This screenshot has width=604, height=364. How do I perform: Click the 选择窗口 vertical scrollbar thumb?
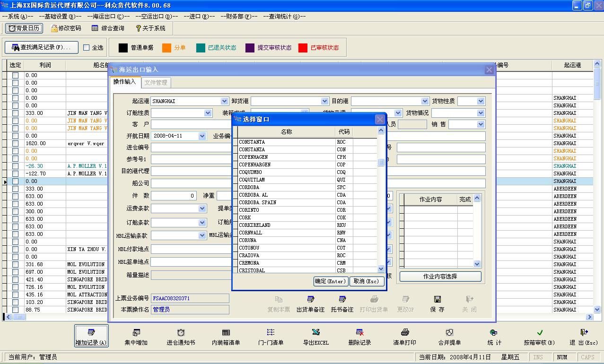381,163
